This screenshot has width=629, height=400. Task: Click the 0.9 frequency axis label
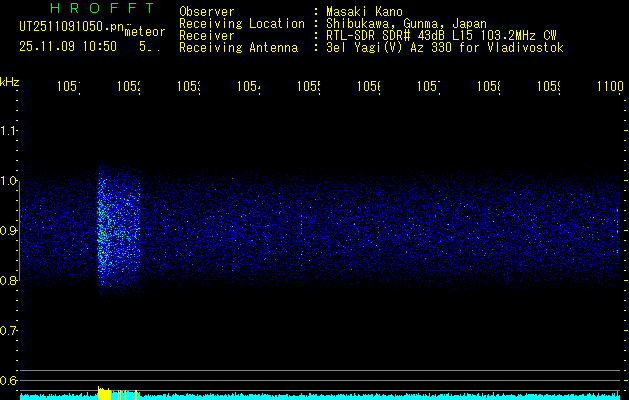click(x=8, y=231)
